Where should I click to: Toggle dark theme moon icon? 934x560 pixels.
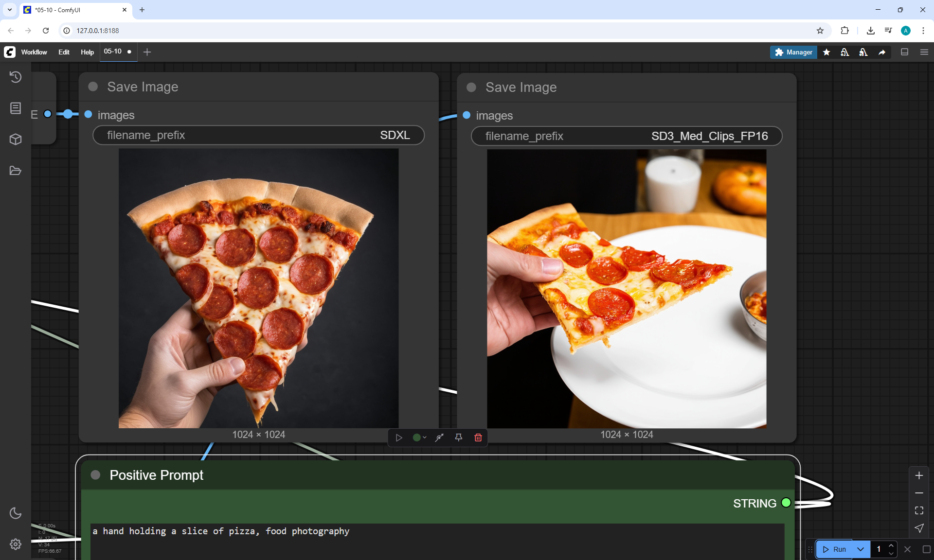point(16,513)
